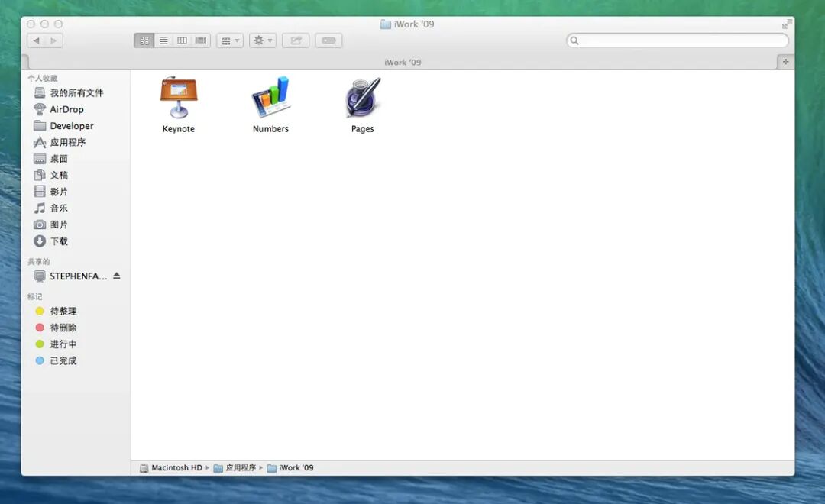
Task: Go forward with the right arrow button
Action: tap(53, 40)
